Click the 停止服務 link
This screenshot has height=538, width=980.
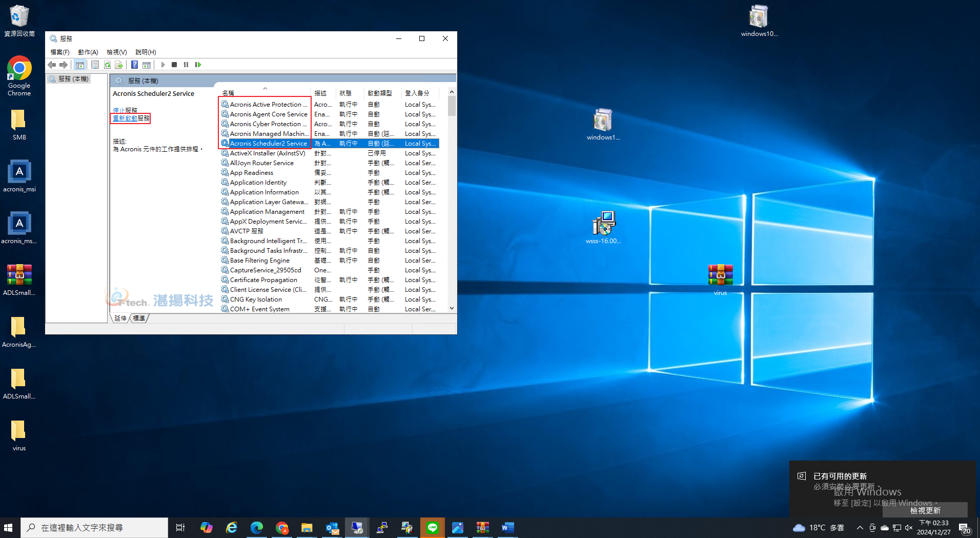click(x=125, y=110)
